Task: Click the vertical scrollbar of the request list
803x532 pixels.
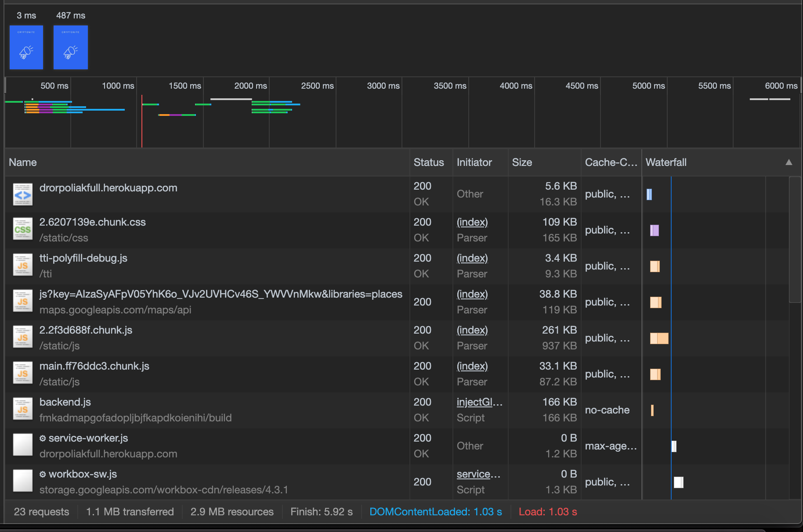Action: (795, 240)
